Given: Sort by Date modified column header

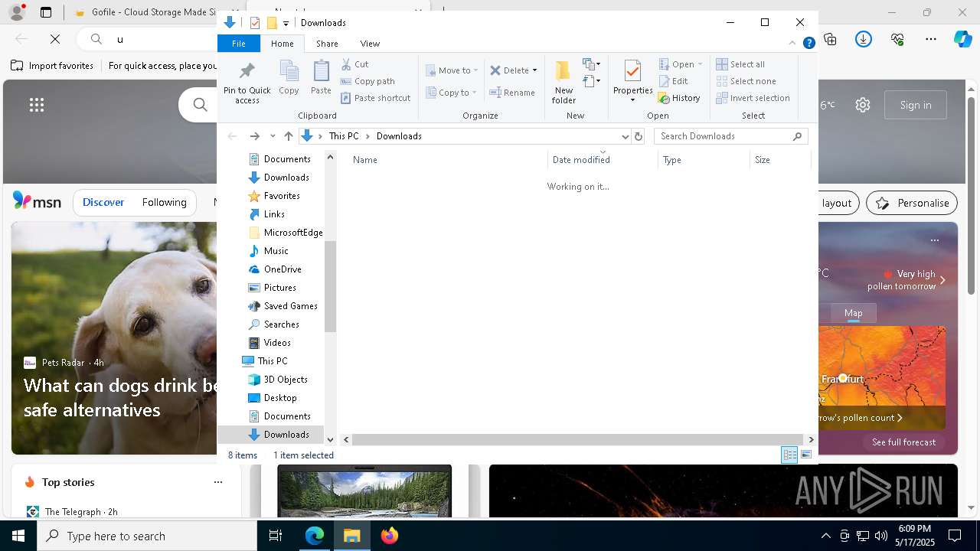Looking at the screenshot, I should coord(603,160).
